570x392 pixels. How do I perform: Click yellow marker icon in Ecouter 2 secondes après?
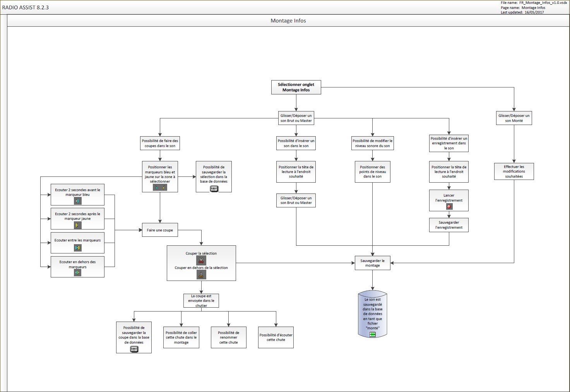77,225
